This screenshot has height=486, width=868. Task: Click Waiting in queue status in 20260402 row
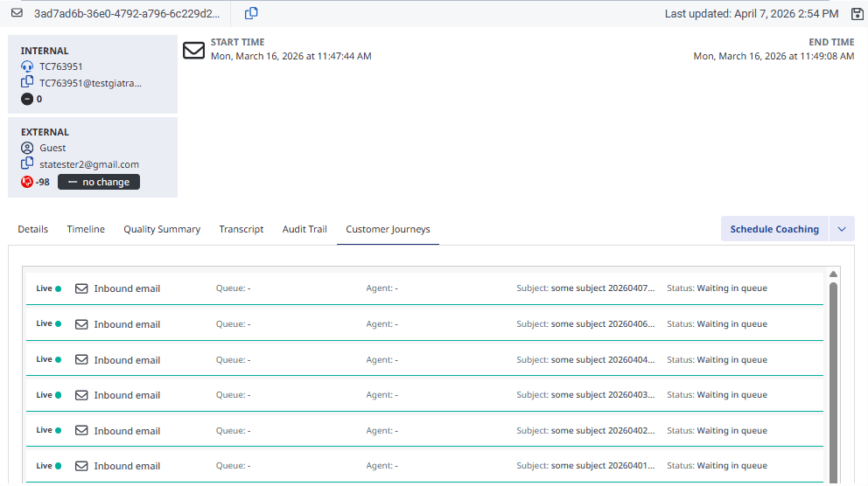[x=731, y=430]
